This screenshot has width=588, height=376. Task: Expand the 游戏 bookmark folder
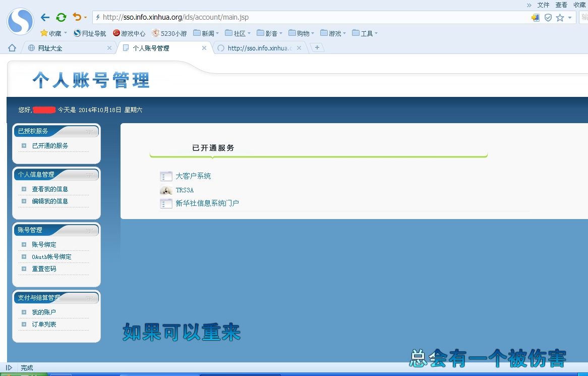click(333, 33)
